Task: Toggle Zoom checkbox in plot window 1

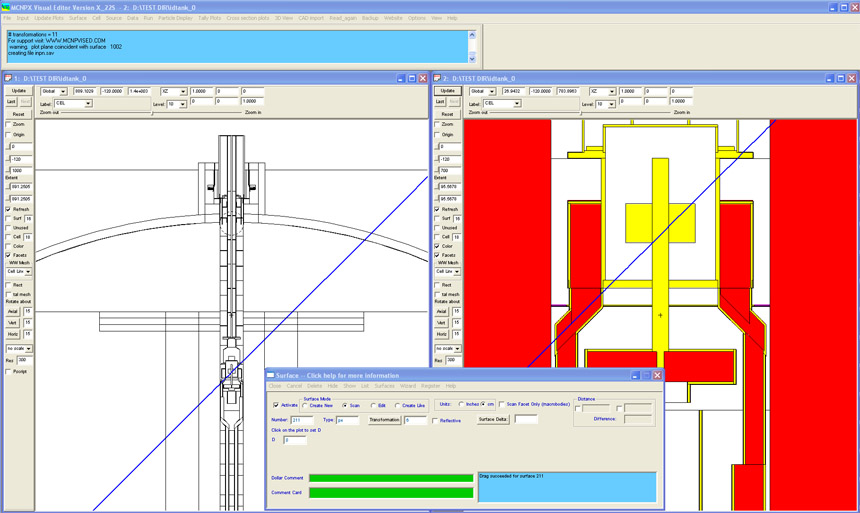Action: tap(8, 125)
